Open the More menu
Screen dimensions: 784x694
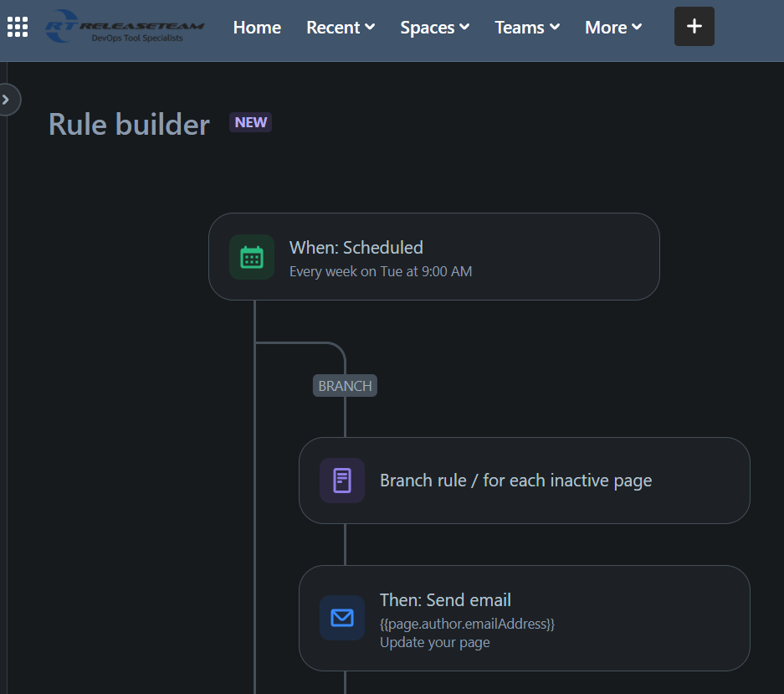pyautogui.click(x=612, y=27)
